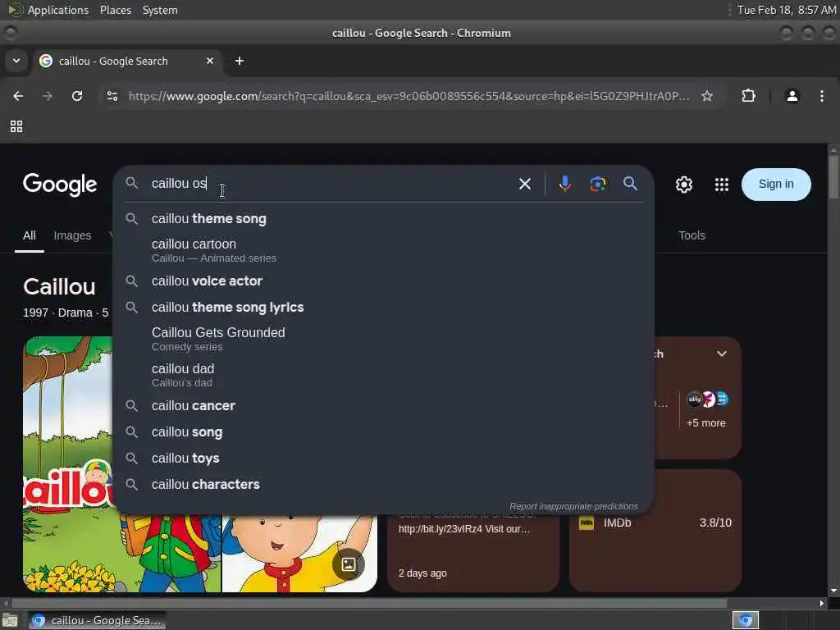Open Google Lens image search
The image size is (840, 630).
click(598, 184)
